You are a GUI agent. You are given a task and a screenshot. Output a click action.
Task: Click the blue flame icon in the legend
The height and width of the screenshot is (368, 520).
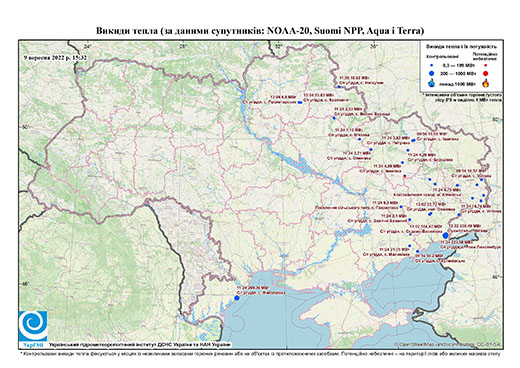[432, 83]
